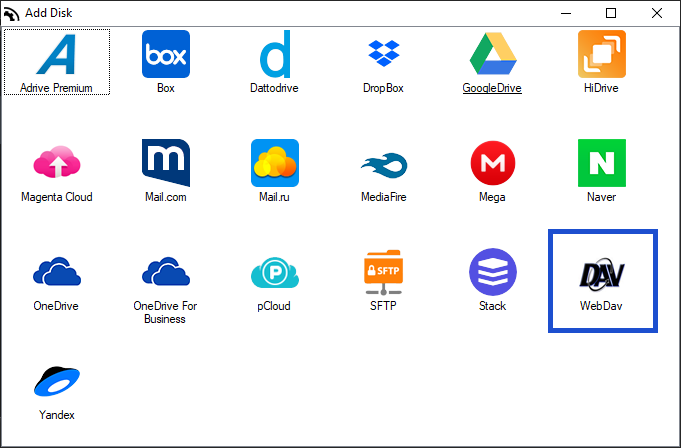Click the Adrive Premium label
681x448 pixels.
click(x=56, y=88)
